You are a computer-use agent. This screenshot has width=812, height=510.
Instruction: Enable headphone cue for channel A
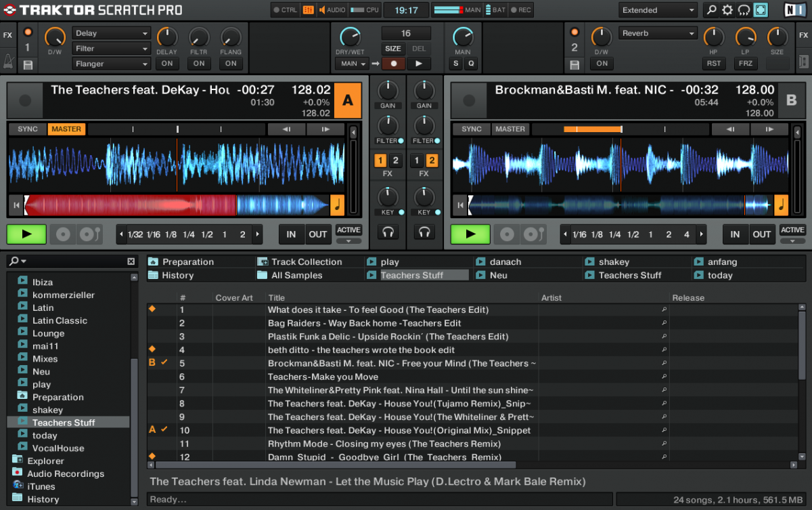coord(388,232)
